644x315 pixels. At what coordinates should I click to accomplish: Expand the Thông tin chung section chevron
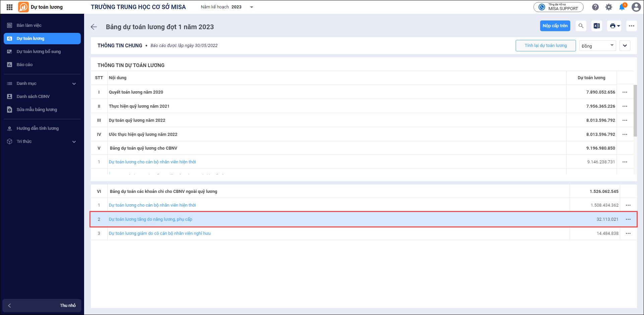coord(625,46)
